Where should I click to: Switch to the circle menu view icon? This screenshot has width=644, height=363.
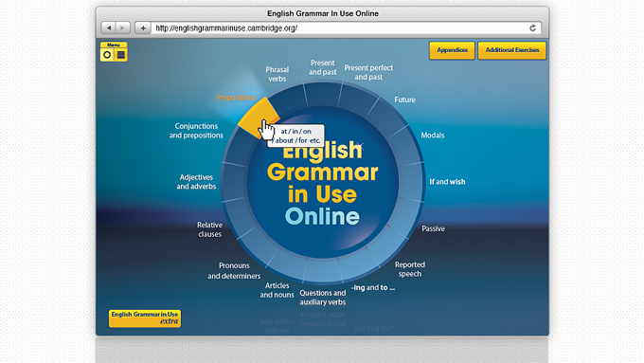107,55
